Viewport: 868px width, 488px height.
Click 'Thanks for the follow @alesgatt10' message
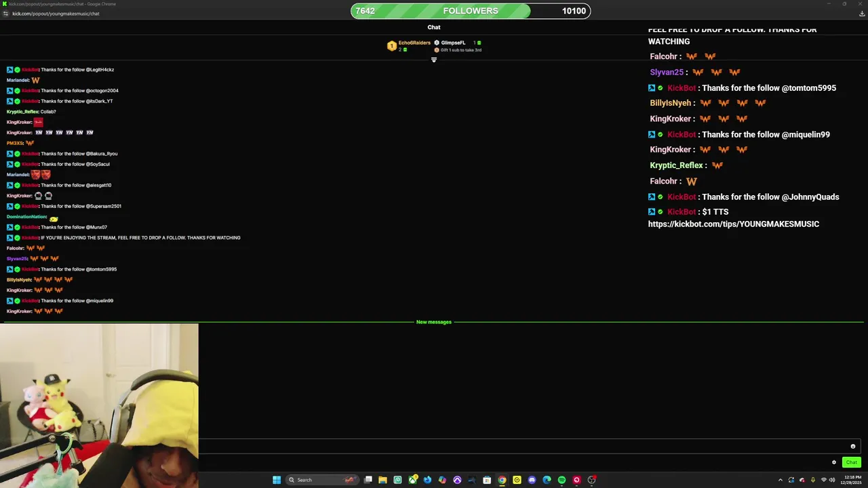[x=76, y=185]
